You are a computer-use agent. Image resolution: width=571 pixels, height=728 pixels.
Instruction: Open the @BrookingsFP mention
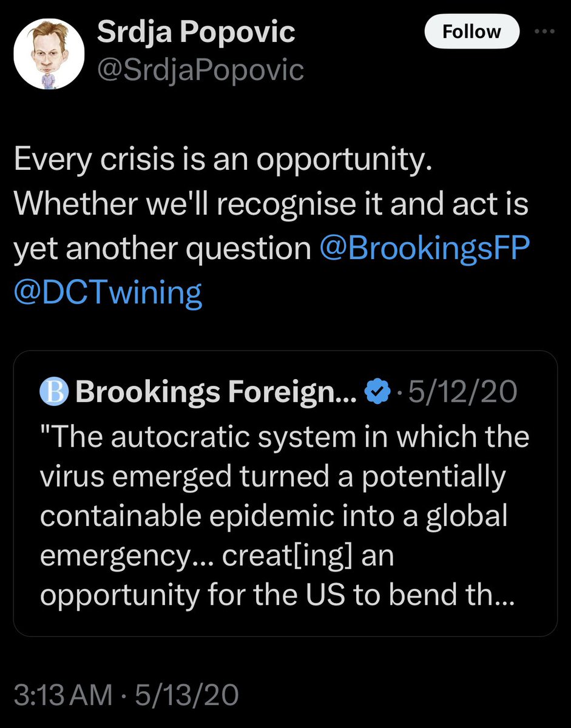(420, 248)
